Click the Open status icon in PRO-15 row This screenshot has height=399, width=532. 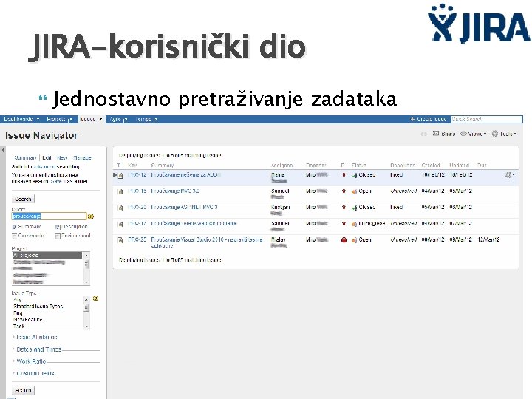(355, 191)
